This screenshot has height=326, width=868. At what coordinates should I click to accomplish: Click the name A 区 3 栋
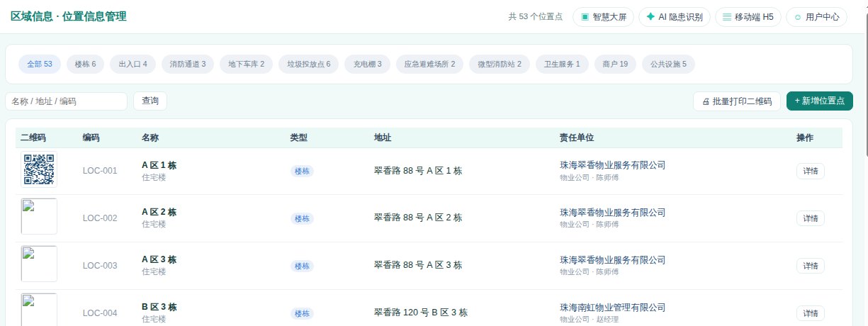click(x=159, y=259)
